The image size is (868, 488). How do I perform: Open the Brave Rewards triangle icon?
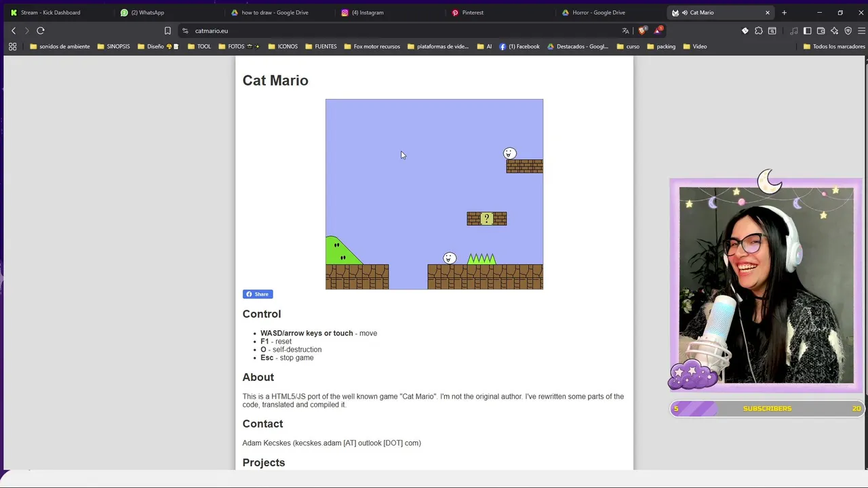pos(658,30)
